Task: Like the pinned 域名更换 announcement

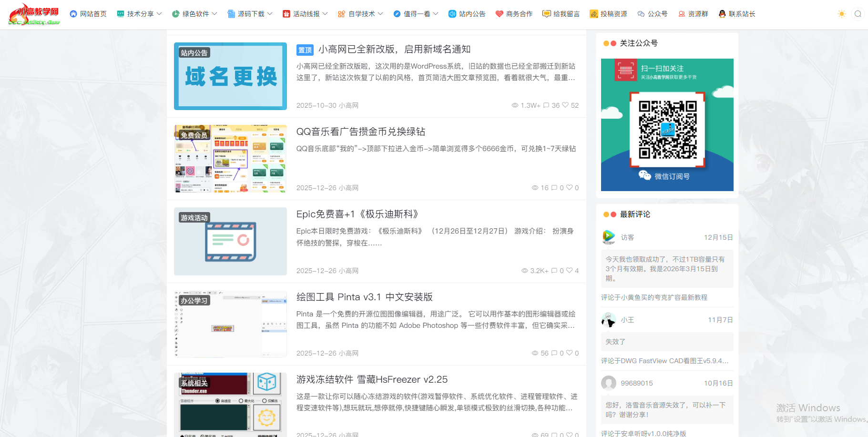Action: click(566, 105)
